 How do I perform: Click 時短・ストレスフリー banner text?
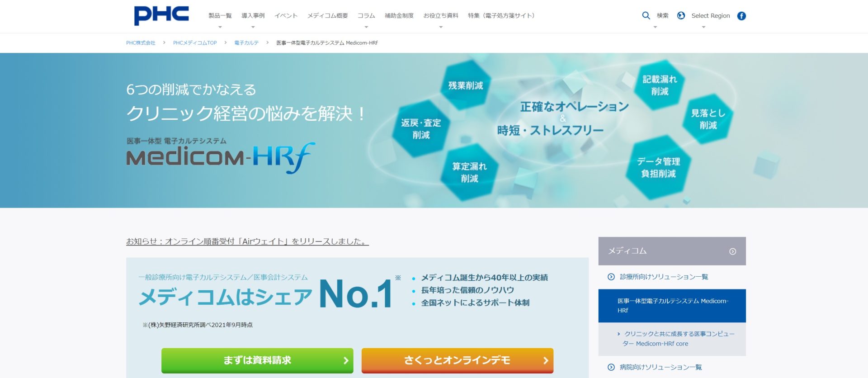(550, 130)
